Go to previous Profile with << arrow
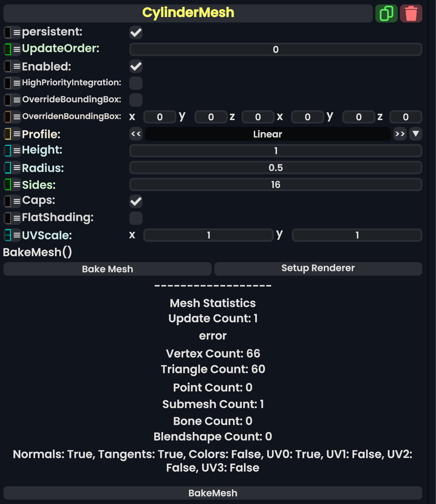The height and width of the screenshot is (504, 436). [x=136, y=134]
